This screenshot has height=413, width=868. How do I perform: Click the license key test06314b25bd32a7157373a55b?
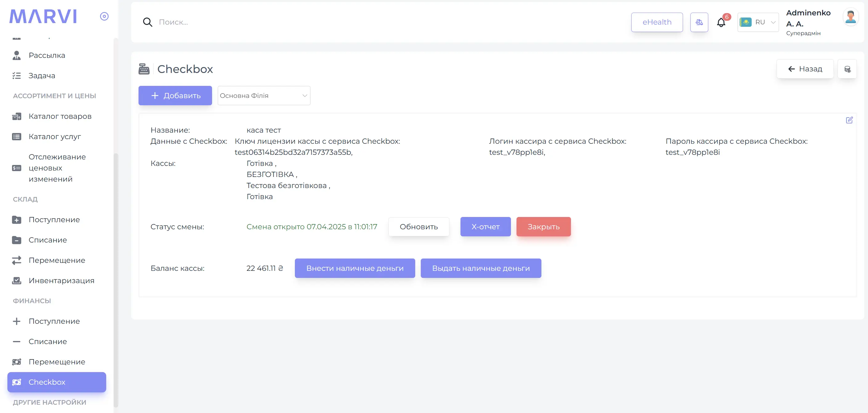point(294,152)
